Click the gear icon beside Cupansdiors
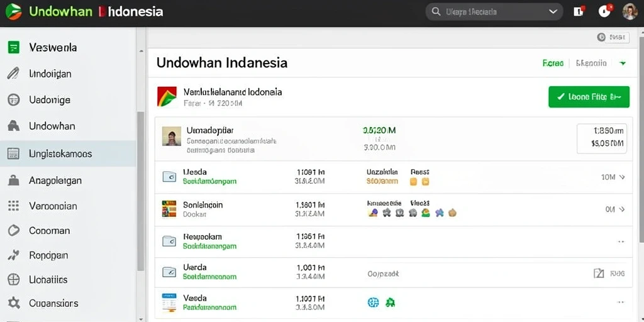This screenshot has height=322, width=644. point(14,303)
